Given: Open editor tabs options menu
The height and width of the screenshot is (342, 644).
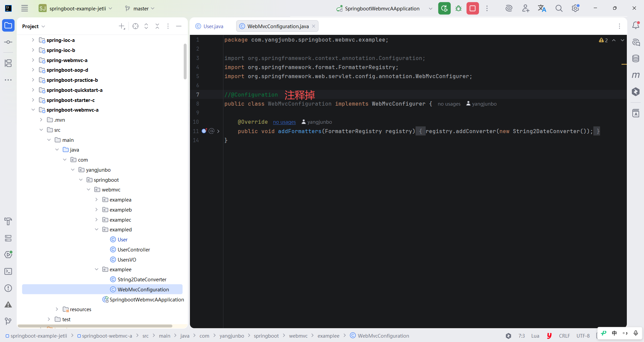Looking at the screenshot, I should click(x=620, y=26).
